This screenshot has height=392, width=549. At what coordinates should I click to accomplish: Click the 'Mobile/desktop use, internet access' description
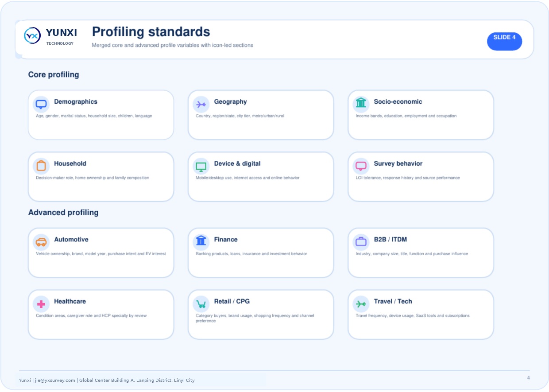[247, 178]
